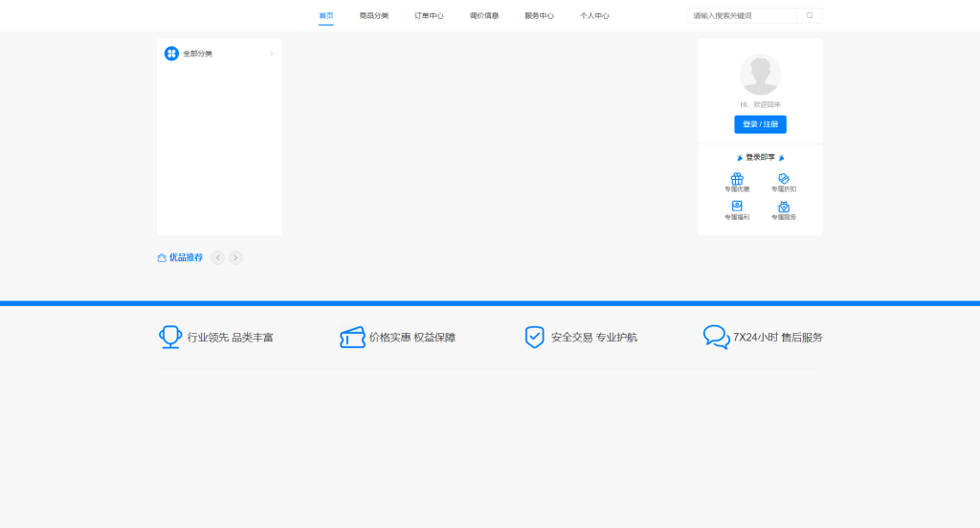The height and width of the screenshot is (528, 980).
Task: Focus the keyword search input field
Action: click(x=742, y=15)
